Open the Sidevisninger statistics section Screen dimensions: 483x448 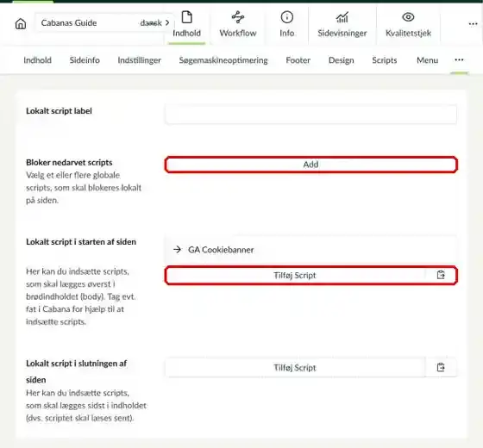pos(342,24)
